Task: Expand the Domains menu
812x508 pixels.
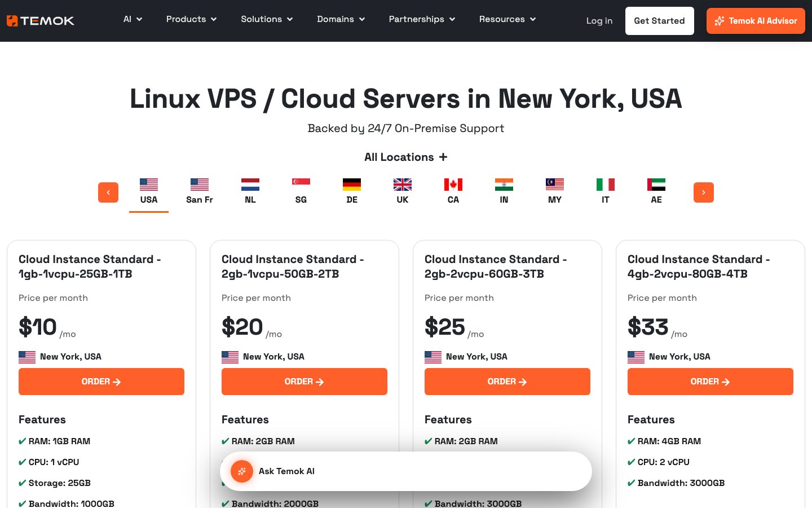Action: point(341,19)
